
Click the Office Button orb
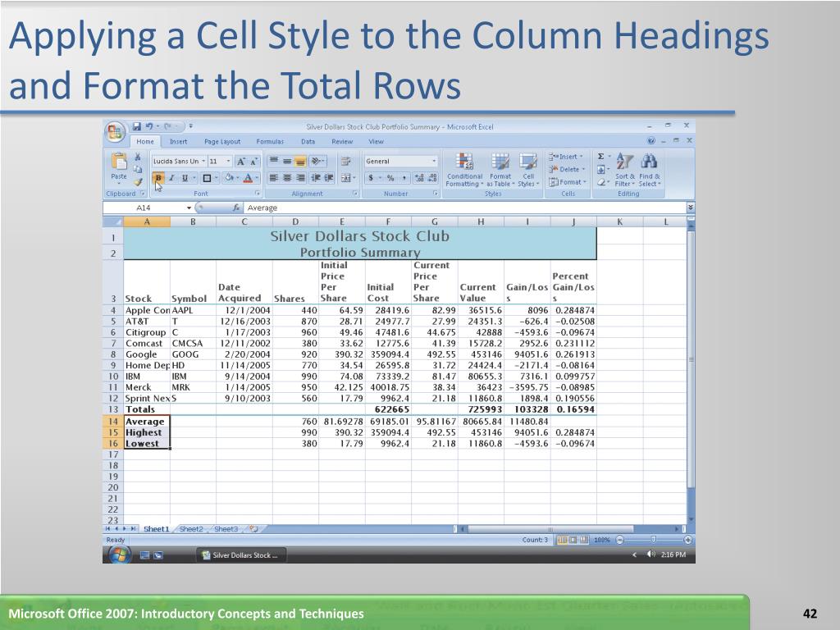pyautogui.click(x=115, y=132)
